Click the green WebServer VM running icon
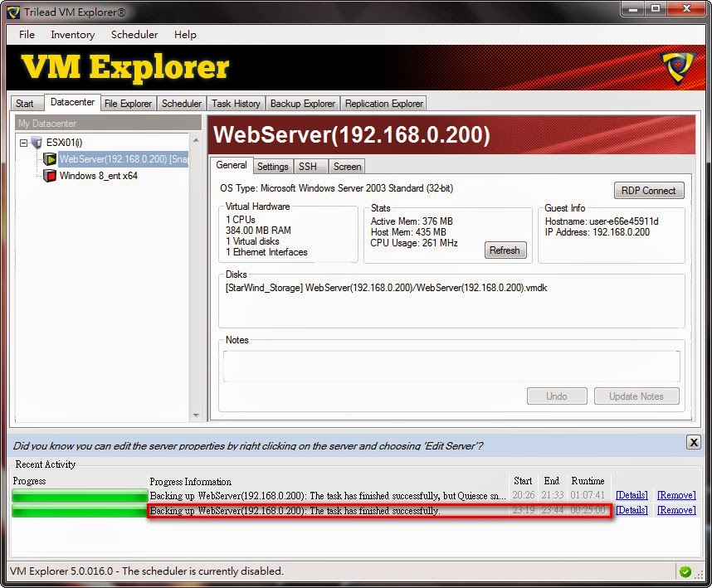 point(50,159)
